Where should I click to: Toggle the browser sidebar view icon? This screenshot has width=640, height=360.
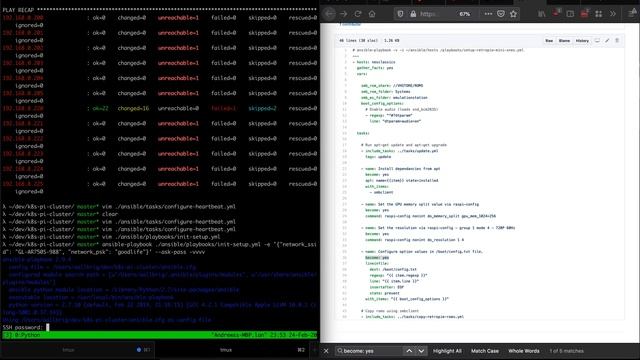click(570, 14)
